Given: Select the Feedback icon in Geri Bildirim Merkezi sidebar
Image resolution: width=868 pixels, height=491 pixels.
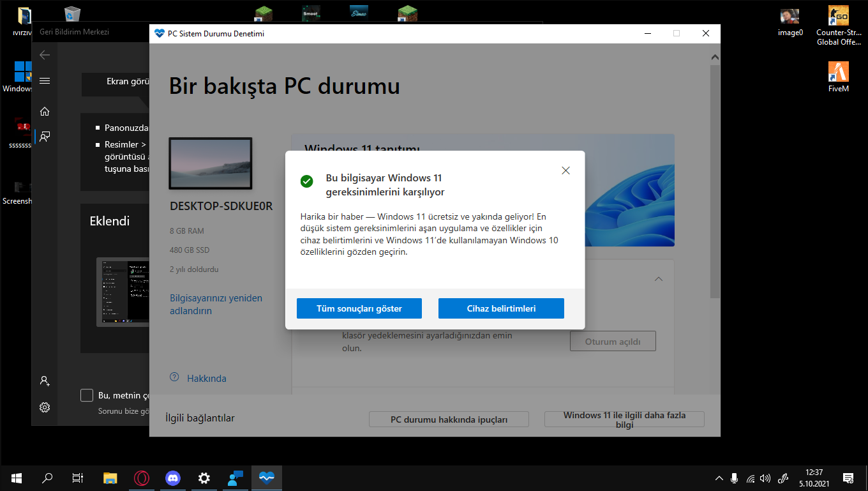Looking at the screenshot, I should click(x=45, y=136).
